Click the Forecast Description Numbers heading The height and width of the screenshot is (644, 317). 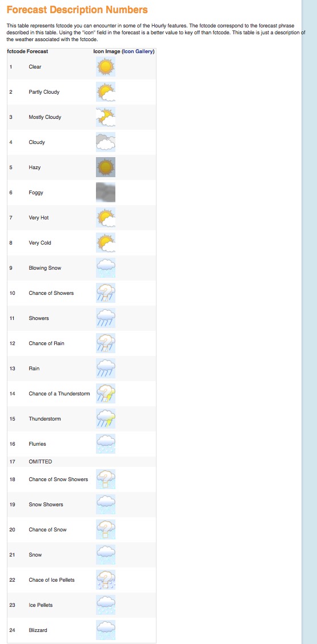point(77,10)
